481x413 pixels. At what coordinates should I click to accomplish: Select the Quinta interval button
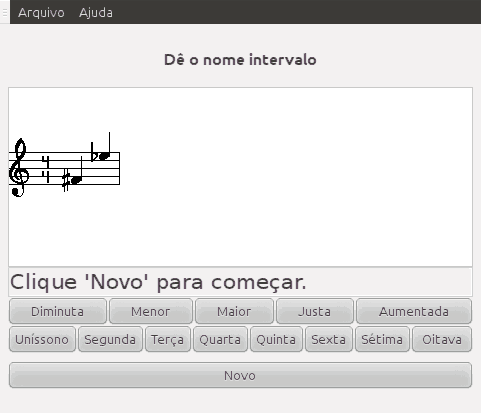[276, 339]
